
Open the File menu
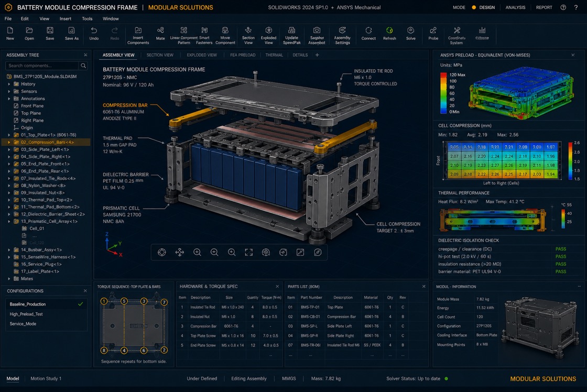8,19
